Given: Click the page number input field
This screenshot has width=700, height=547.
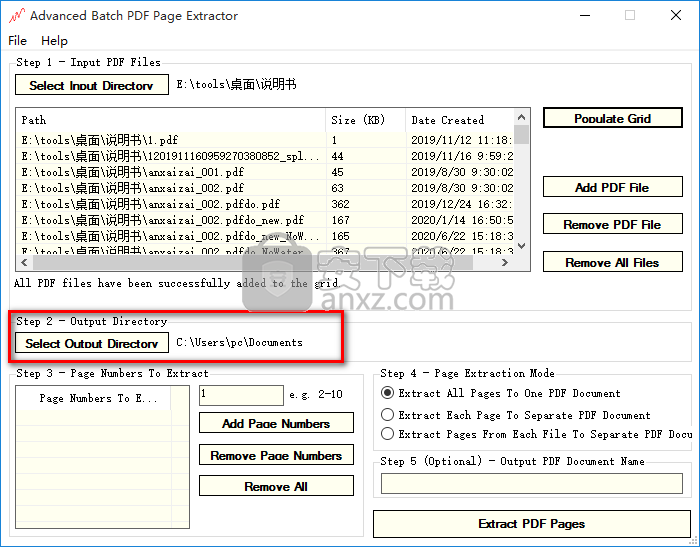Looking at the screenshot, I should (x=241, y=395).
